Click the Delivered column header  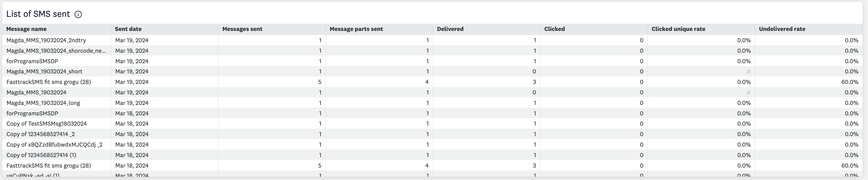coord(450,29)
